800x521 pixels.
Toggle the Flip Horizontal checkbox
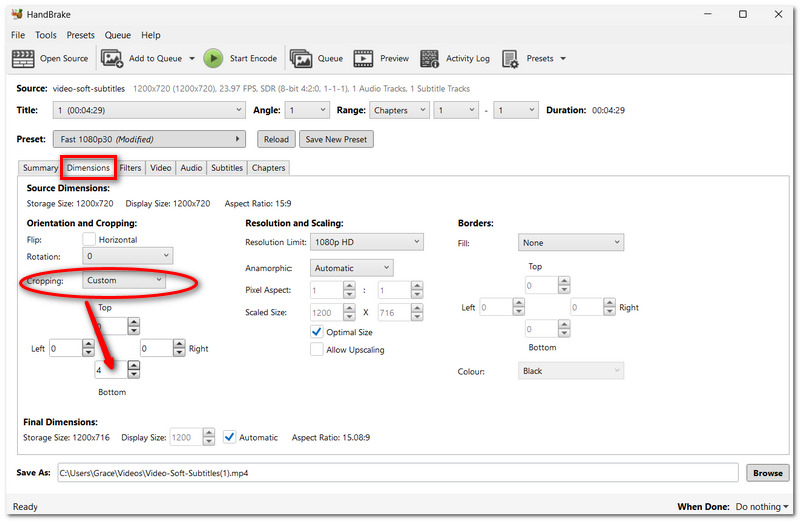click(x=89, y=239)
